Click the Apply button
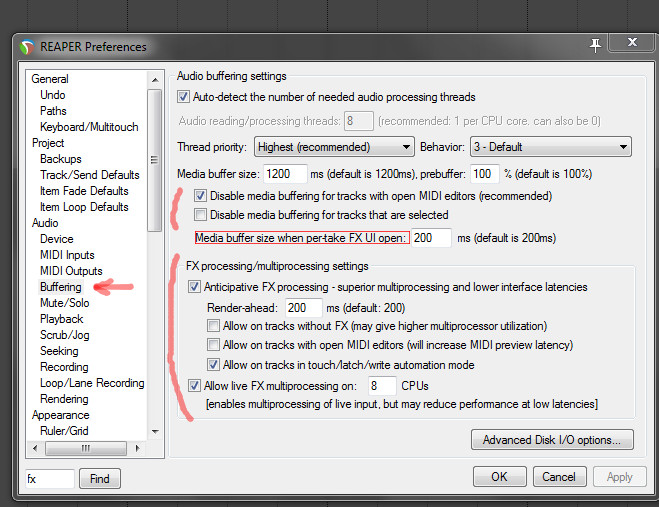Image resolution: width=659 pixels, height=507 pixels. point(619,477)
